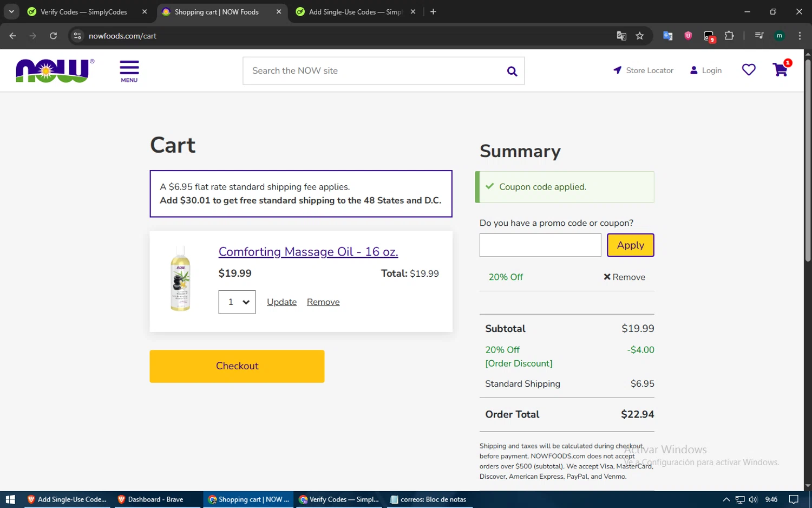This screenshot has width=812, height=508.
Task: Select the Shopping cart NOW Foods tab
Action: pyautogui.click(x=221, y=12)
